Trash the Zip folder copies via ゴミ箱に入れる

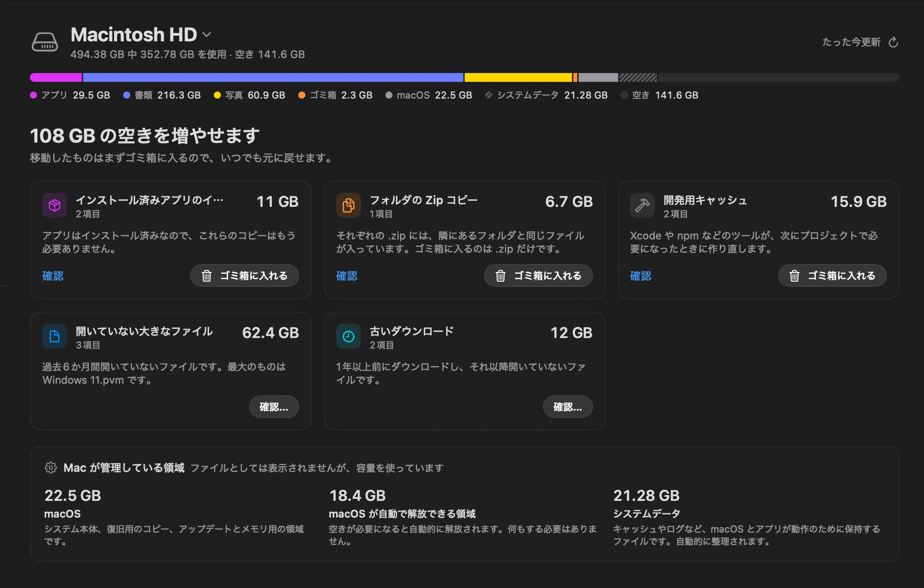point(539,276)
